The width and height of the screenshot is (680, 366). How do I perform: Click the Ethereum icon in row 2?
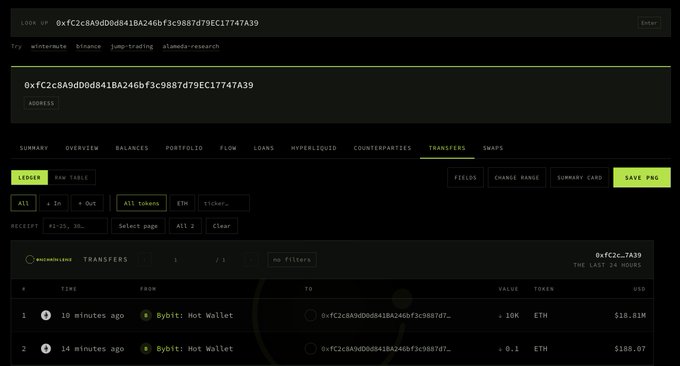[46, 349]
